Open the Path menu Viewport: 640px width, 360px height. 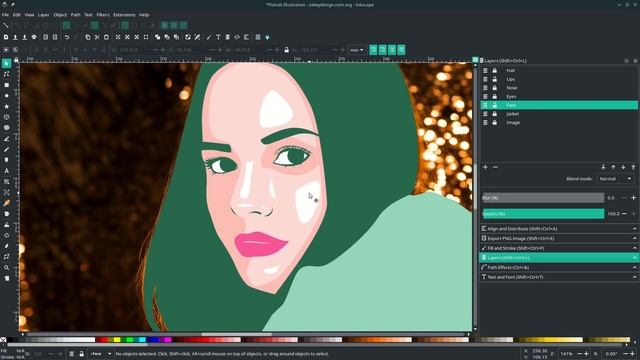point(76,15)
